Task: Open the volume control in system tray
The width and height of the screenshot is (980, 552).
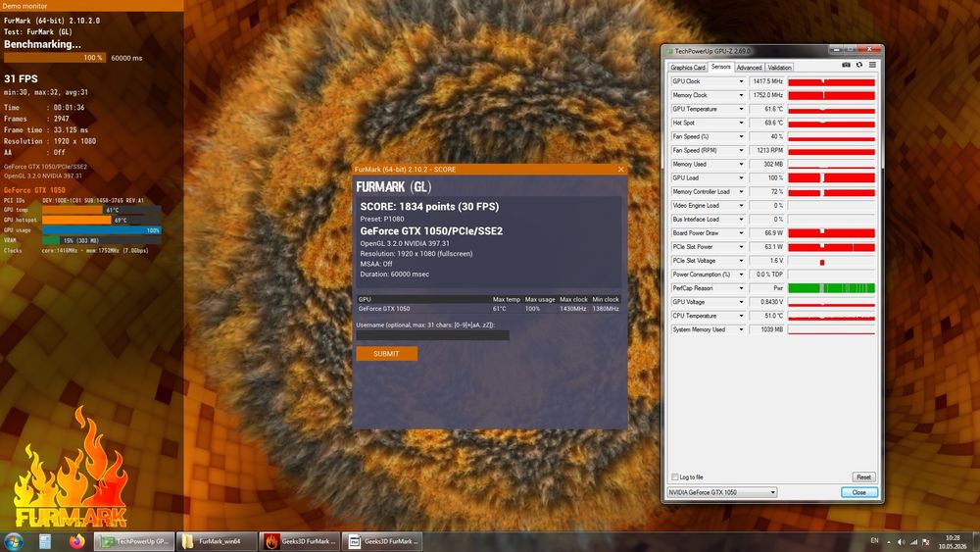Action: click(901, 541)
